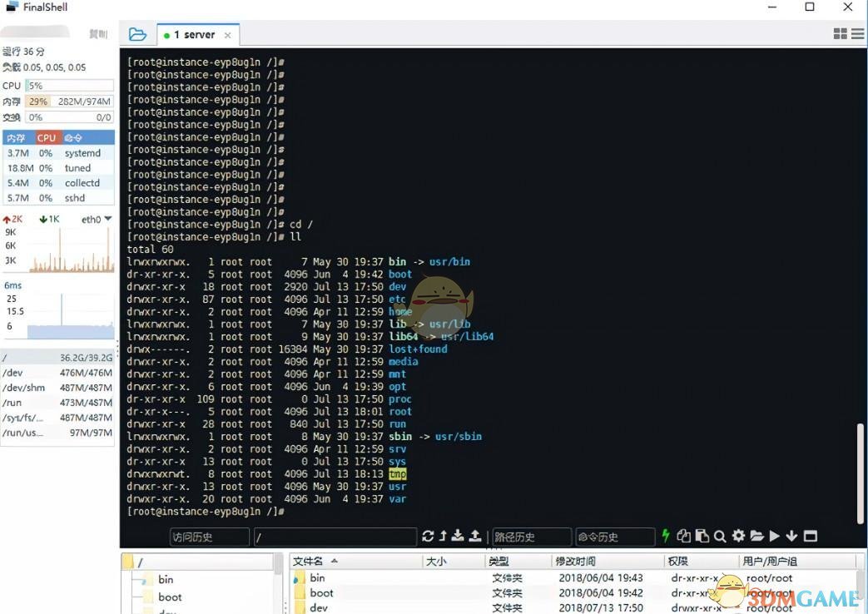Viewport: 868px width, 614px height.
Task: Click the 路径历史 button
Action: tap(531, 537)
